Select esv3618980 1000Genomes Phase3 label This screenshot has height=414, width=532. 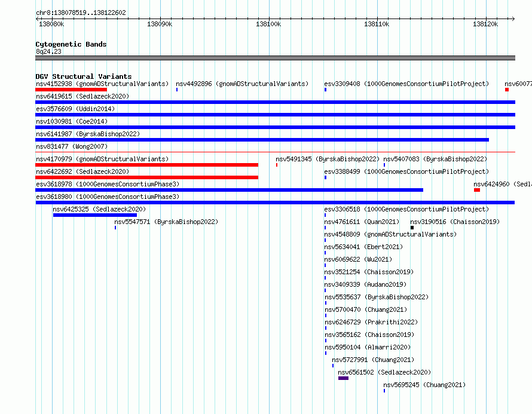pyautogui.click(x=108, y=197)
